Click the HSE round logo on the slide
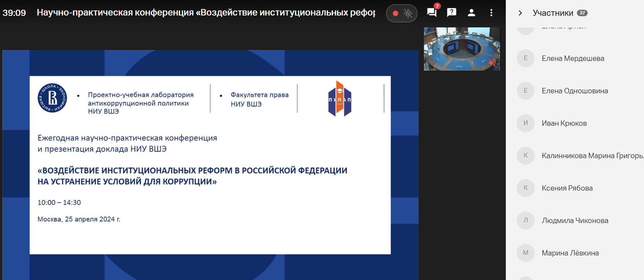The height and width of the screenshot is (280, 644). (x=52, y=98)
